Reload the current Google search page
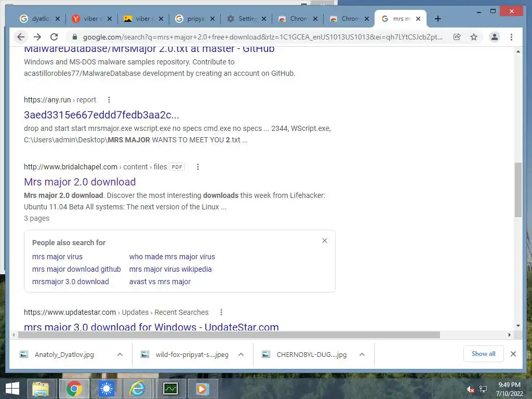 click(x=54, y=37)
